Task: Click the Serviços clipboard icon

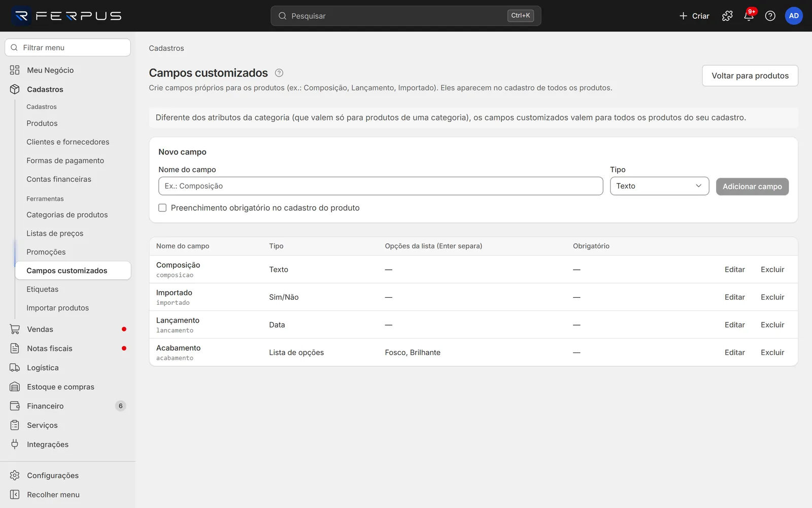Action: (15, 425)
